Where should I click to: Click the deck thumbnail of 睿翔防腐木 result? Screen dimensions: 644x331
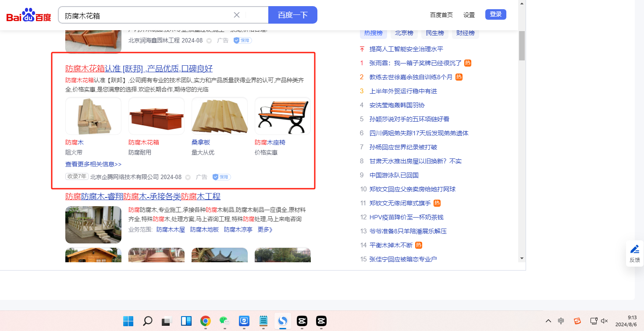click(93, 225)
